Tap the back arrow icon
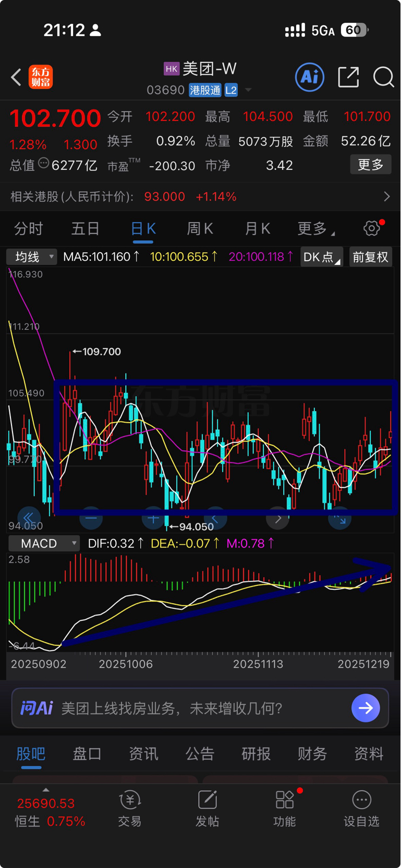Screen dimensions: 401x868 coord(16,77)
